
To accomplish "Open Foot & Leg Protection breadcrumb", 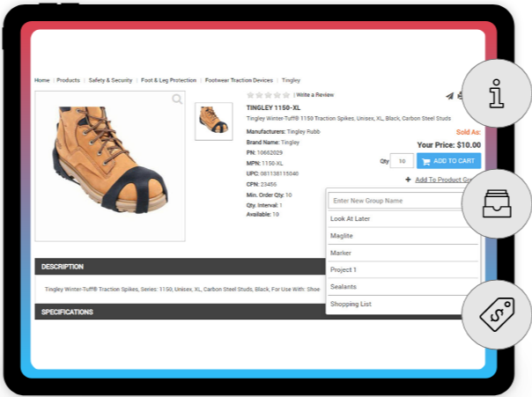I will [x=168, y=80].
